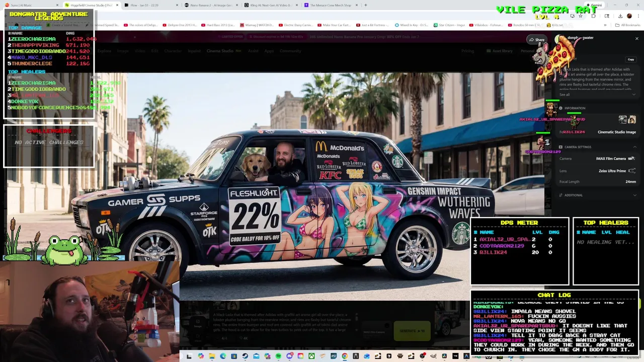Expand the prompt with See all
Screen dimensions: 644x362
(x=565, y=95)
